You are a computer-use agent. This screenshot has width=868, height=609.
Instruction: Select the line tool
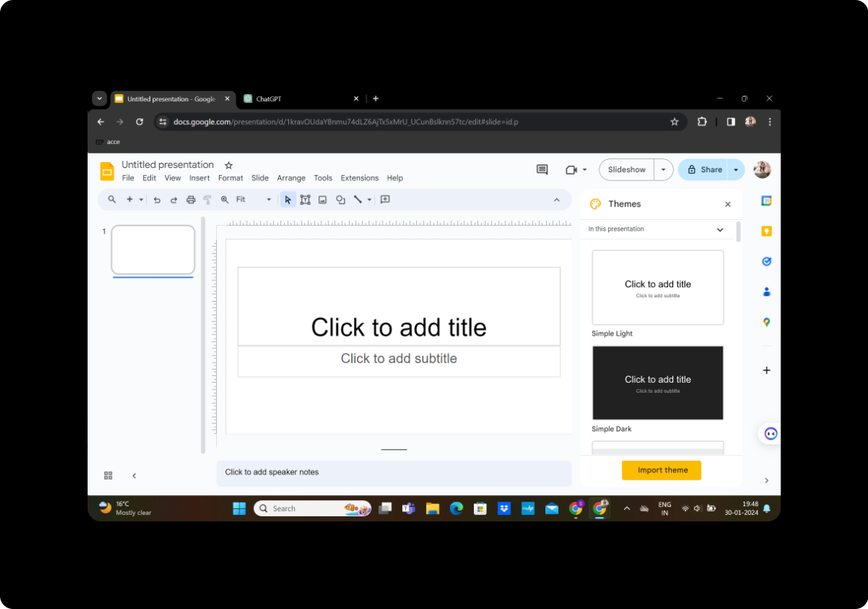click(358, 200)
